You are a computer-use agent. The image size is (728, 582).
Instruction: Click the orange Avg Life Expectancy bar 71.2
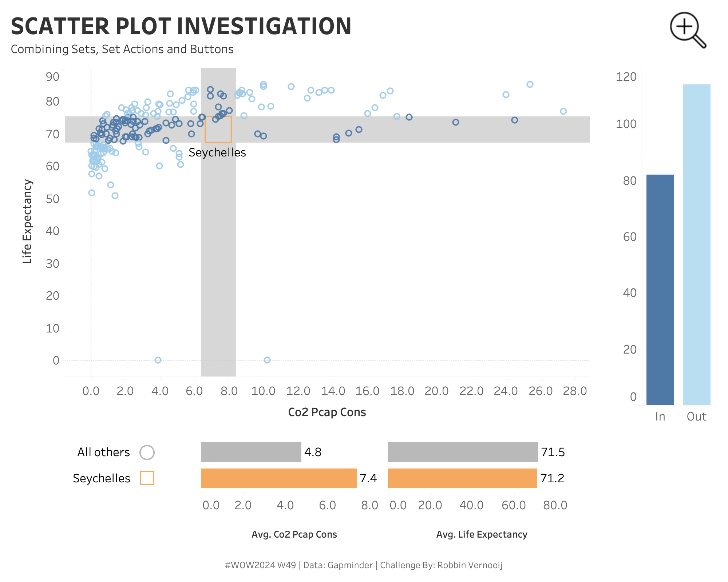pyautogui.click(x=462, y=478)
